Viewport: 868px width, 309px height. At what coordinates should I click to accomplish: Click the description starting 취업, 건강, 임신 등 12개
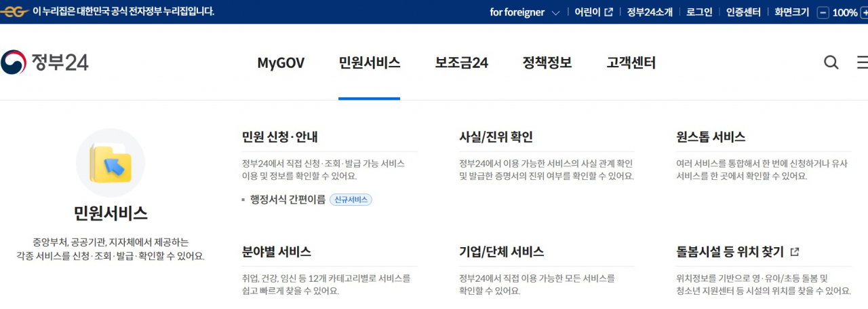coord(326,285)
